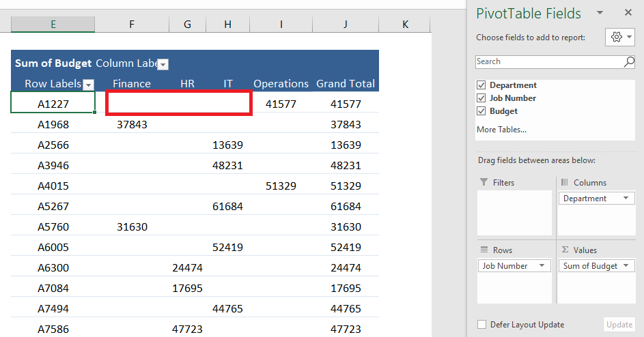Screen dimensions: 644x337
Task: Select column J header
Action: (x=346, y=25)
